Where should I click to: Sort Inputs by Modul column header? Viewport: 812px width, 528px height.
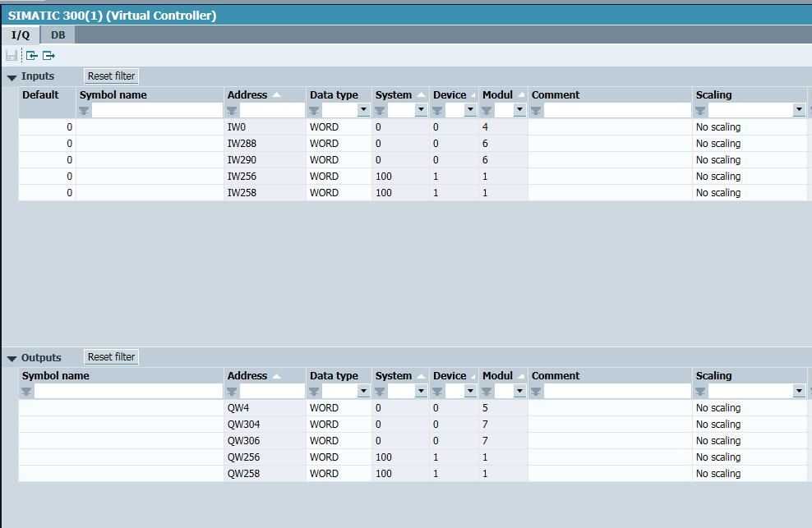[x=503, y=94]
